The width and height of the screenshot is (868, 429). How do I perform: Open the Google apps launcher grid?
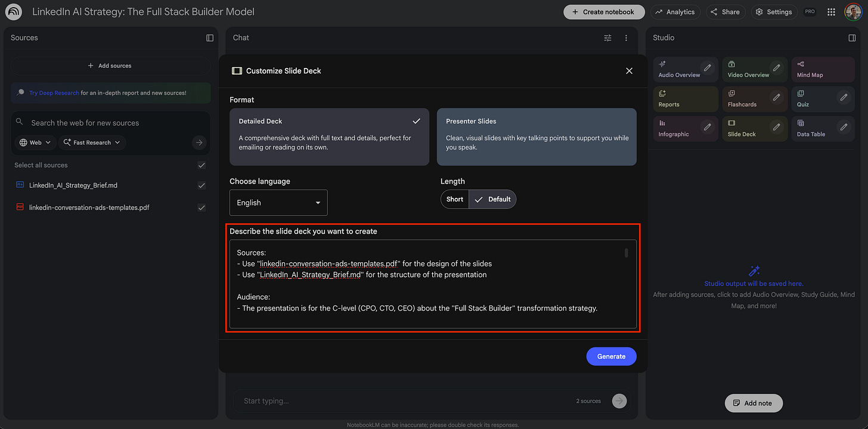(831, 11)
